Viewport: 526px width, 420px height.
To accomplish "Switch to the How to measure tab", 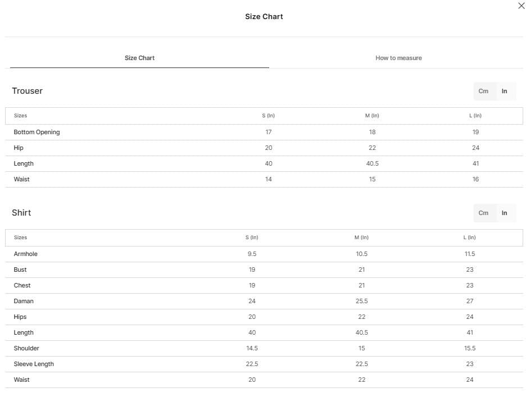I will coord(398,58).
